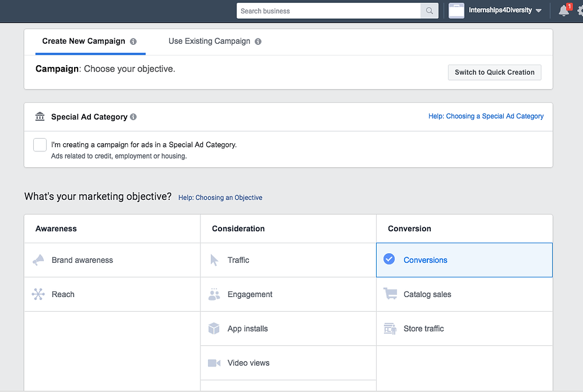Click the 'What's your marketing objective?' heading
This screenshot has width=583, height=392.
[x=98, y=196]
